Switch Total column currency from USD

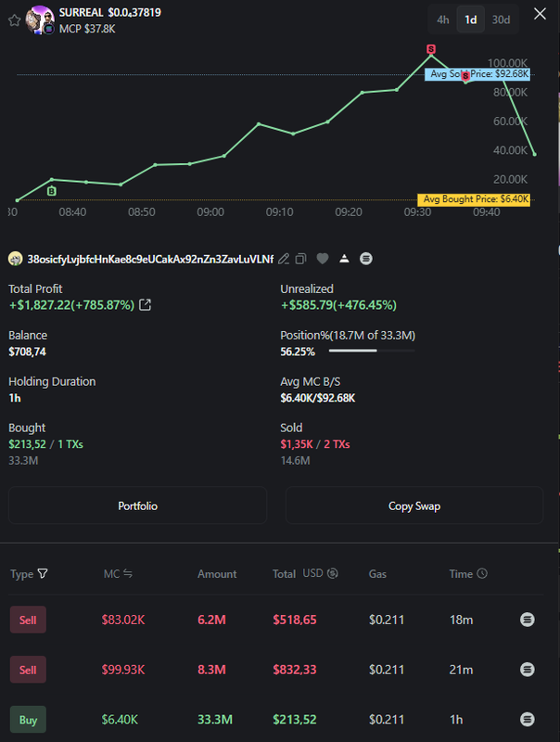click(x=333, y=574)
